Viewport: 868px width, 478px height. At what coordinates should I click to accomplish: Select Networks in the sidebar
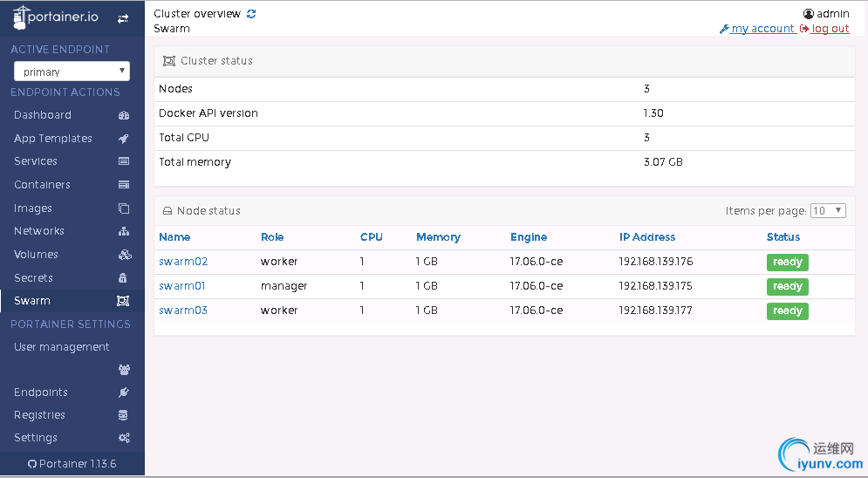tap(38, 230)
